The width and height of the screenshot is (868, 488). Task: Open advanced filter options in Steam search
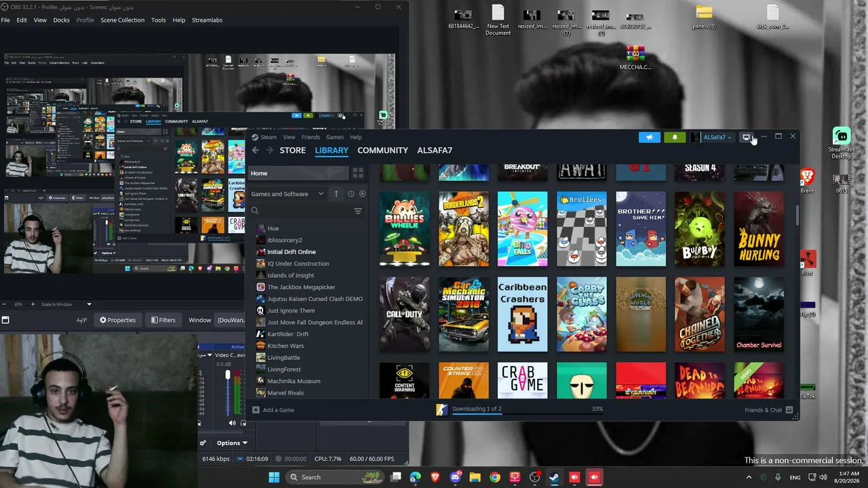click(358, 211)
